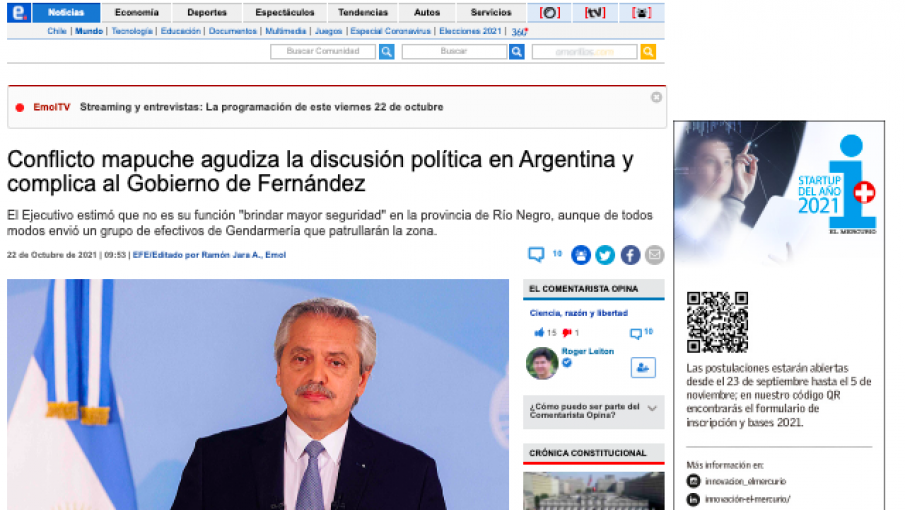
Task: Click the red thumbs-down dislike icon
Action: click(x=566, y=333)
